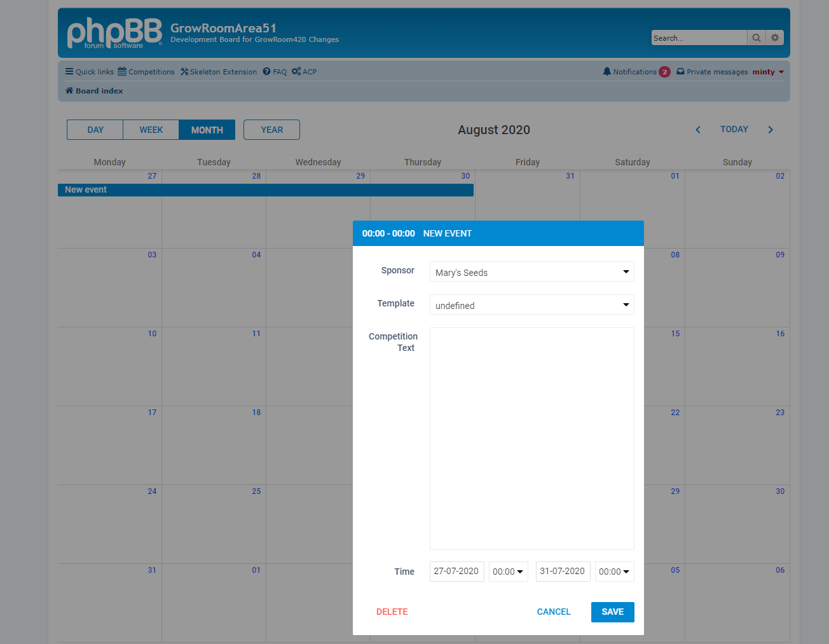
Task: Open the phpBB logo home link
Action: point(114,33)
